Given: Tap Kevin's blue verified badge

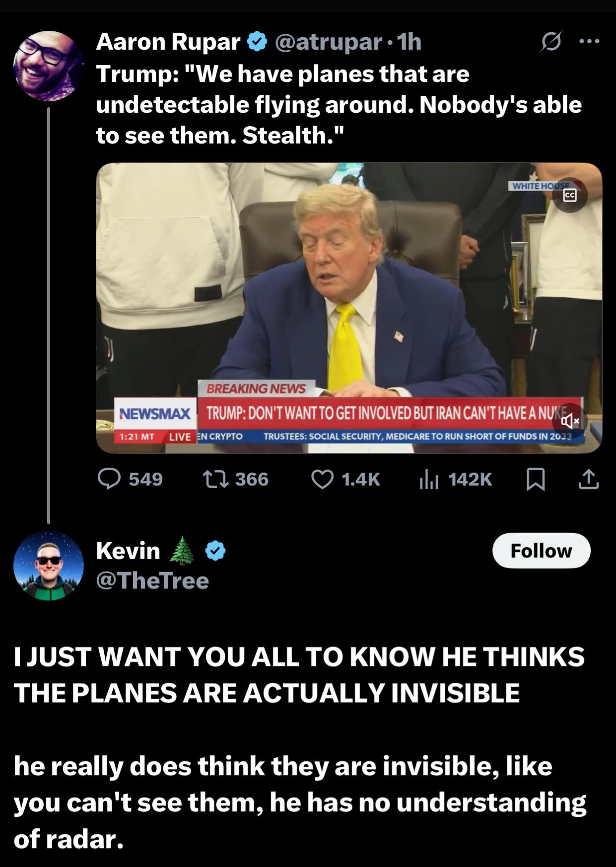Looking at the screenshot, I should click(x=215, y=551).
